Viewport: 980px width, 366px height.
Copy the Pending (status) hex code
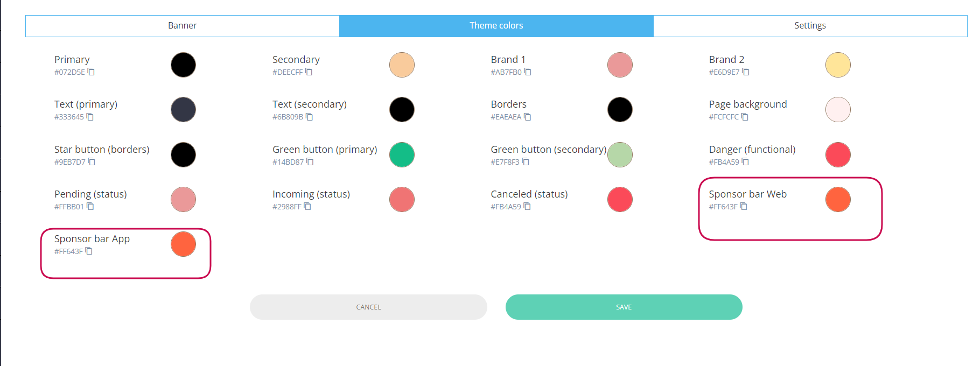90,207
